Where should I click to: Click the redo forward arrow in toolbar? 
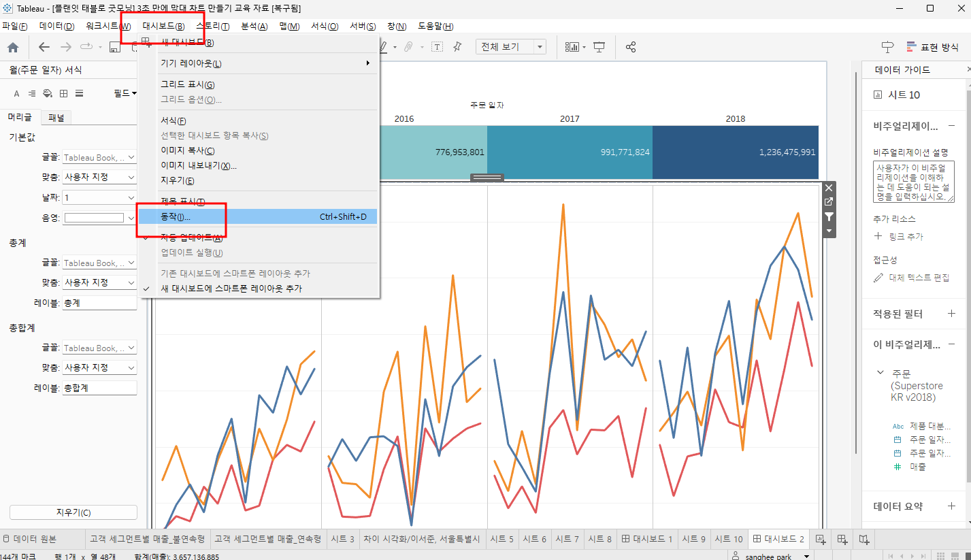[66, 47]
